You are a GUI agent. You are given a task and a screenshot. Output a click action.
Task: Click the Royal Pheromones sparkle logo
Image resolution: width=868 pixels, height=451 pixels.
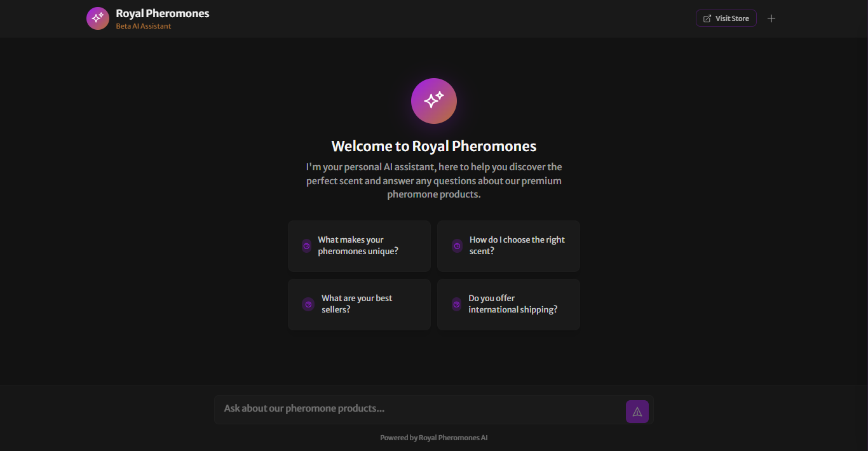pos(97,18)
